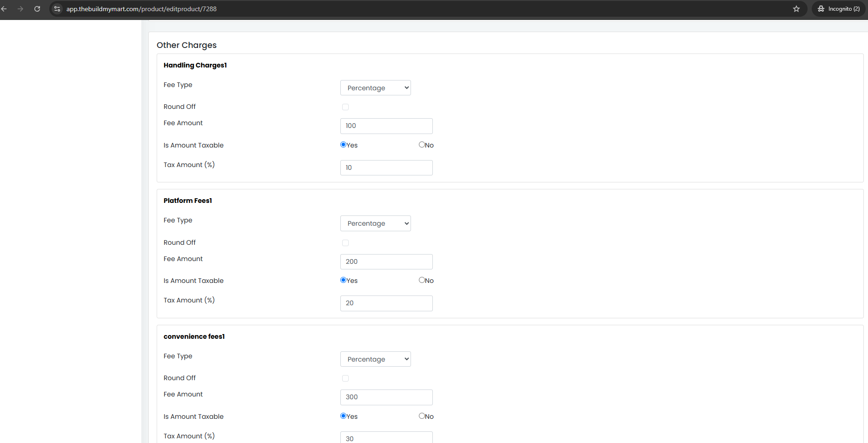The height and width of the screenshot is (443, 868).
Task: Click the convenience fees1 section title
Action: 194,336
